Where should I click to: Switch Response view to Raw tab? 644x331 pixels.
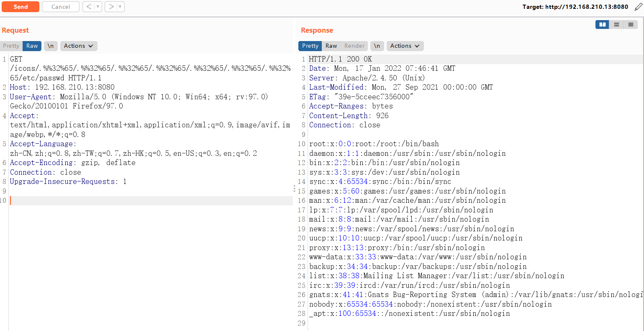pyautogui.click(x=331, y=46)
